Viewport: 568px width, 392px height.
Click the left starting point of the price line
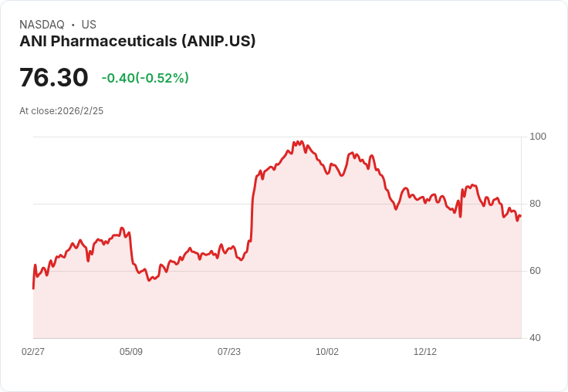pos(33,288)
